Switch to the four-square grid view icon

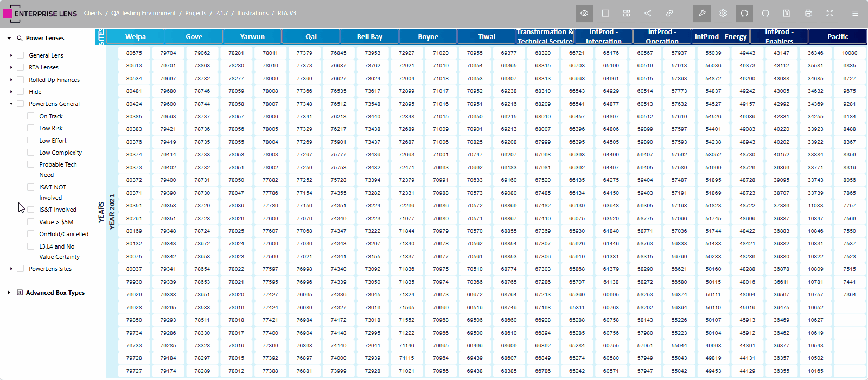(627, 13)
